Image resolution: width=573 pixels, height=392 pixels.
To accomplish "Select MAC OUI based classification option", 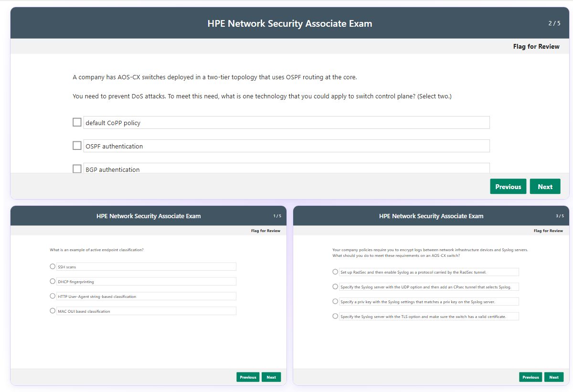I will [53, 311].
